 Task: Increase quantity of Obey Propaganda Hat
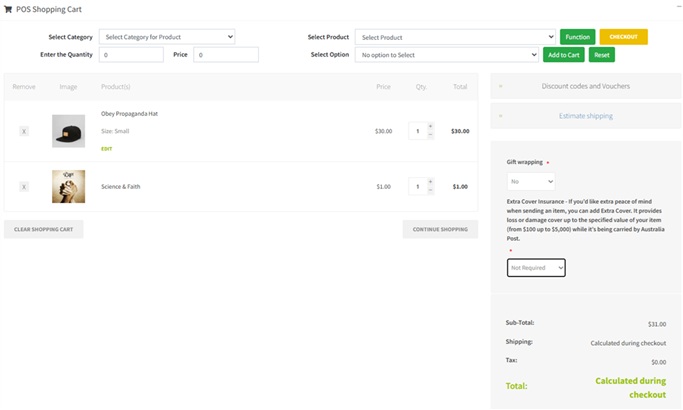coord(430,127)
